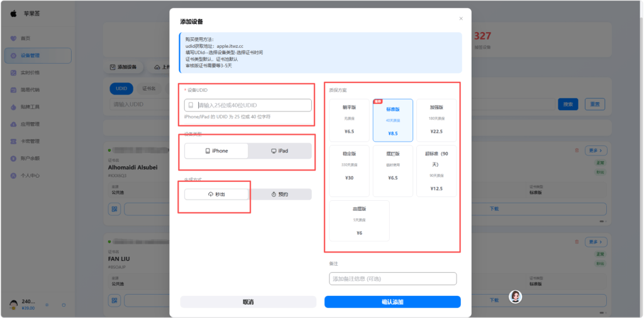Click the small settings icon next to the 240… username
This screenshot has width=644, height=318.
click(x=47, y=305)
